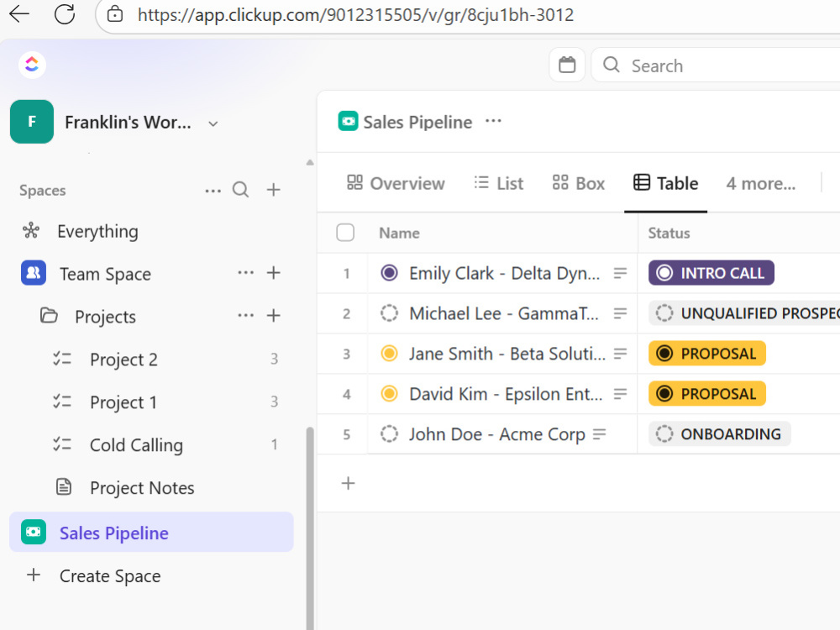Expand the '4 more...' views menu

(761, 183)
